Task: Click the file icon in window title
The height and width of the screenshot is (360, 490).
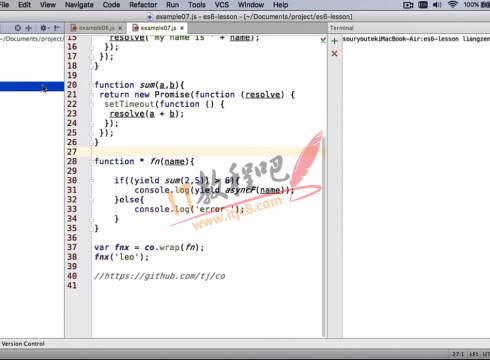Action: pyautogui.click(x=150, y=16)
